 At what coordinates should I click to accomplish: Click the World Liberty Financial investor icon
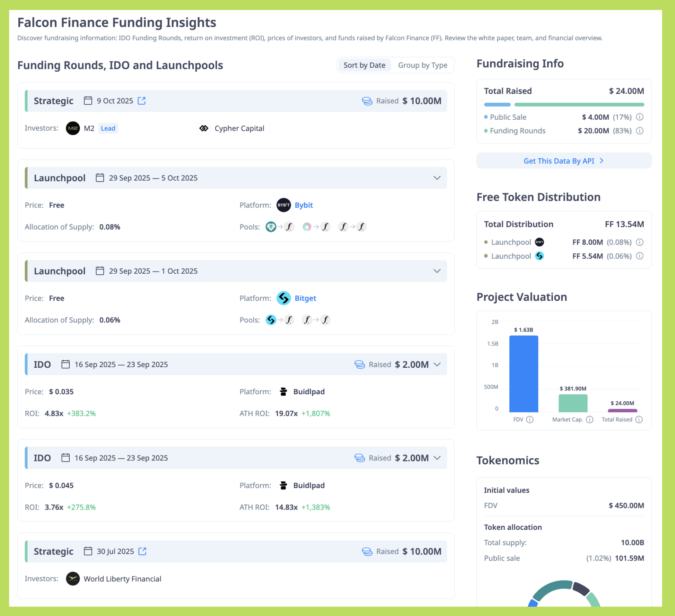(x=73, y=578)
